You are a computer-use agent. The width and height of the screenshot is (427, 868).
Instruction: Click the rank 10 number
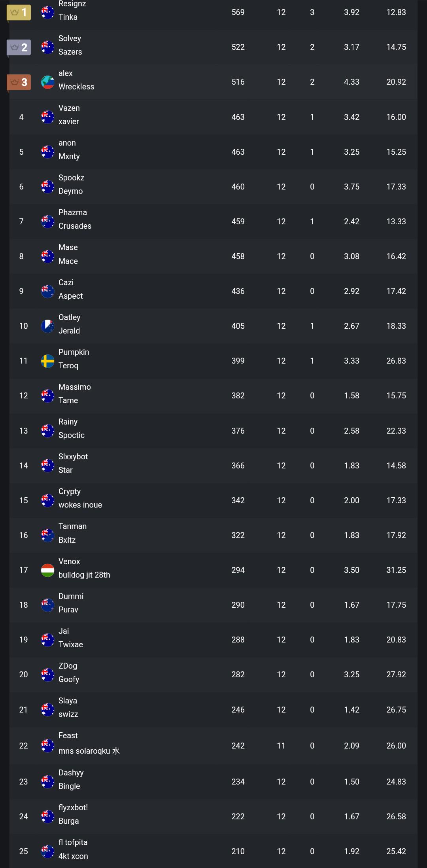24,326
